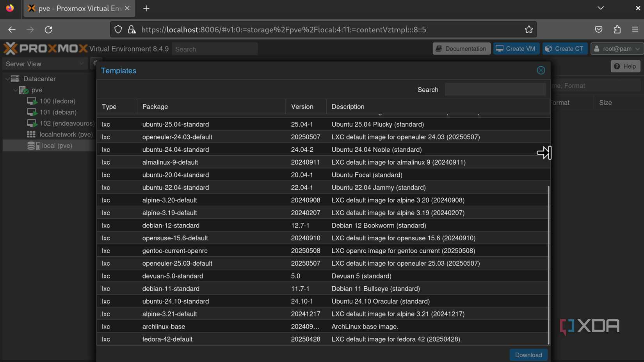Open the Firefox extensions icon
The width and height of the screenshot is (644, 362).
tap(617, 29)
